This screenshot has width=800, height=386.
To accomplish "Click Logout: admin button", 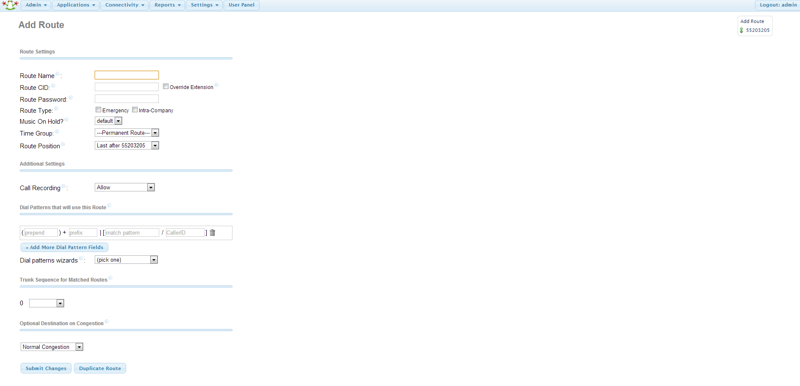I will [778, 5].
